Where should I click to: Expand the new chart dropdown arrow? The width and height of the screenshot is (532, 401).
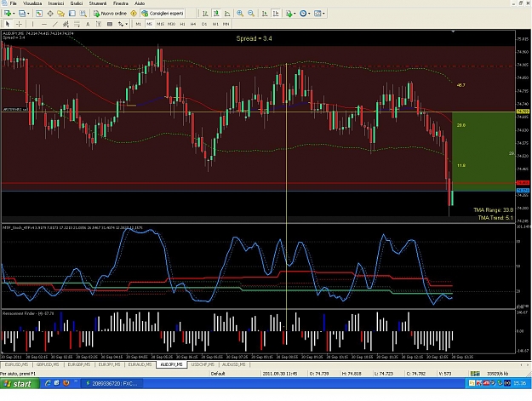point(14,14)
